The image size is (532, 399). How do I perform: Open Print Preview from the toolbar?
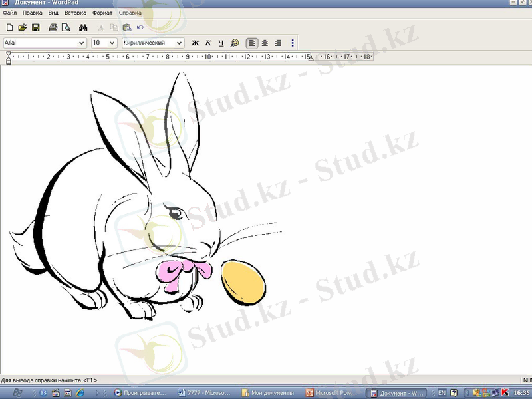(66, 27)
